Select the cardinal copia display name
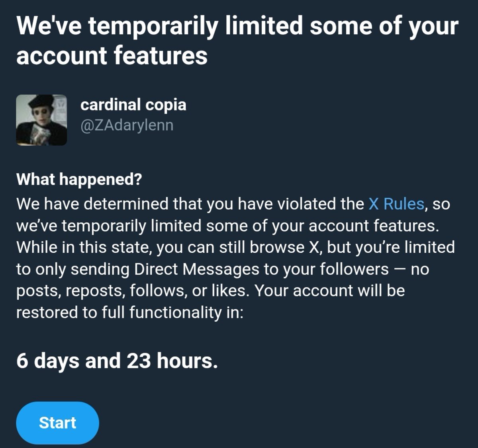This screenshot has width=478, height=448. pyautogui.click(x=133, y=105)
